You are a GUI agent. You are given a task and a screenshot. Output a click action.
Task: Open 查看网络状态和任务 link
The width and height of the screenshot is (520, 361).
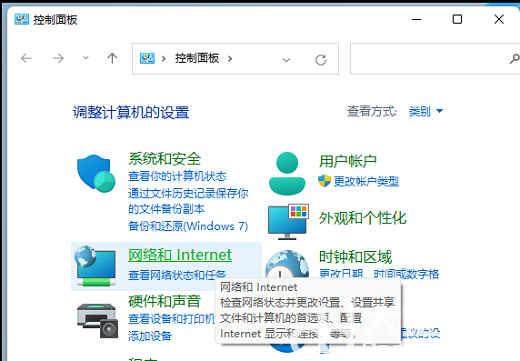coord(177,275)
